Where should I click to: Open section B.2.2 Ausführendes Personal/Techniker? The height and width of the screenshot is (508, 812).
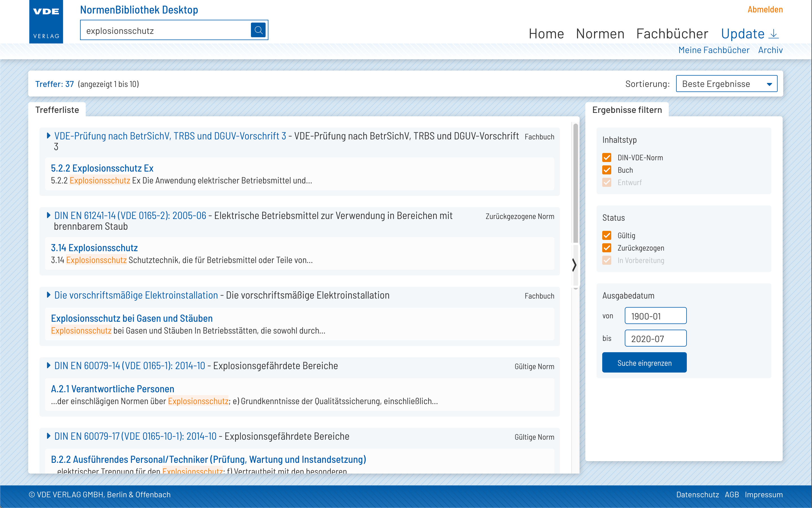point(208,459)
